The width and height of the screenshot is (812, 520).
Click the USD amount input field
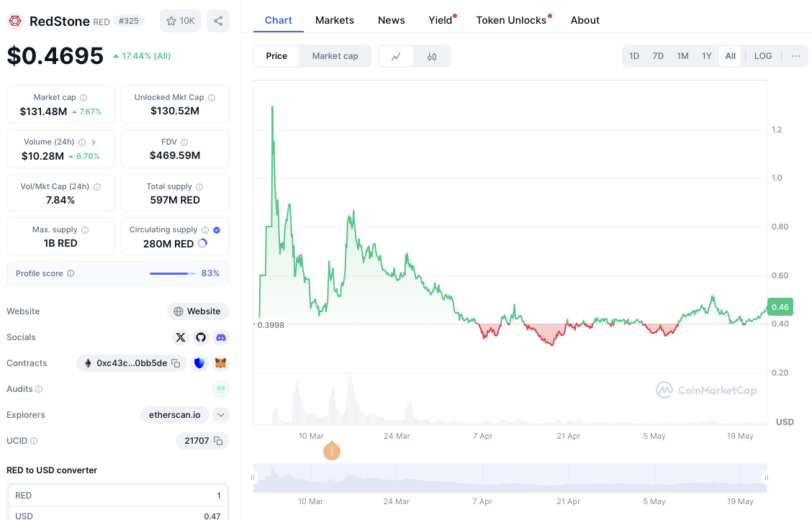118,516
